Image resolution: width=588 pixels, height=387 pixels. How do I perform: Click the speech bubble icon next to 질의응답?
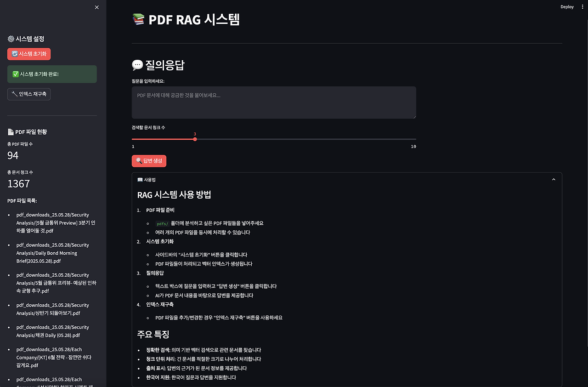pos(137,65)
